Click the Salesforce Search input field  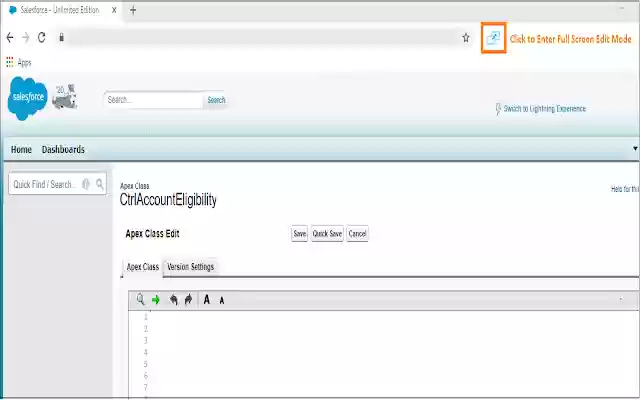pos(153,100)
